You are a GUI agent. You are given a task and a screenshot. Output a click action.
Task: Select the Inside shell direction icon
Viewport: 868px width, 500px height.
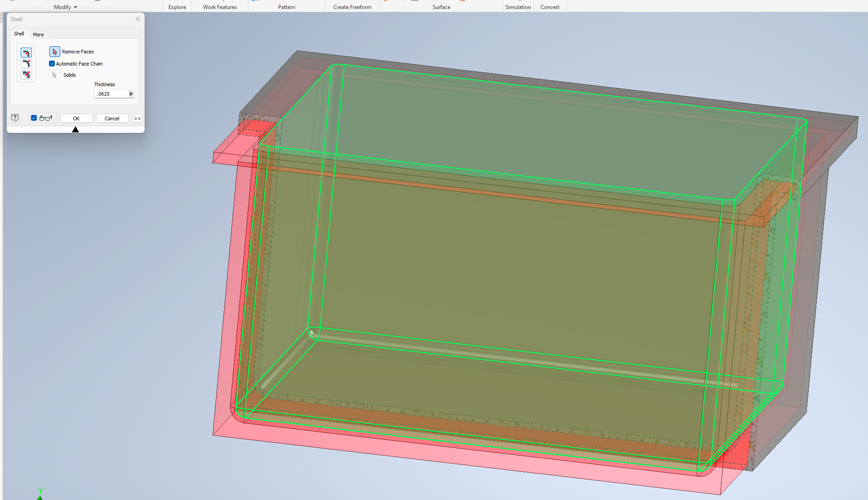(x=26, y=53)
